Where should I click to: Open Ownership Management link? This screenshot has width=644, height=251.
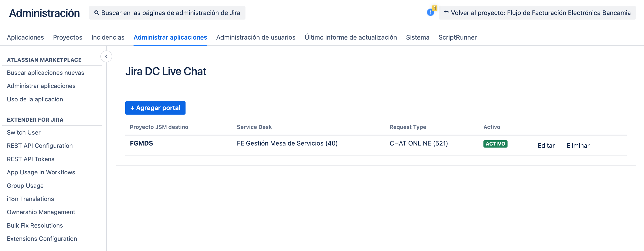[x=41, y=212]
